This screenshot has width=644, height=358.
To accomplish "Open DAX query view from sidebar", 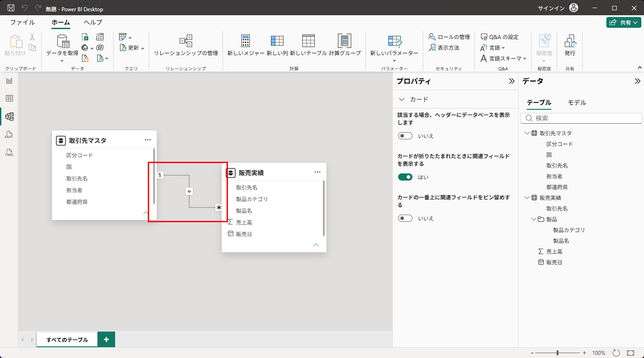I will point(9,134).
